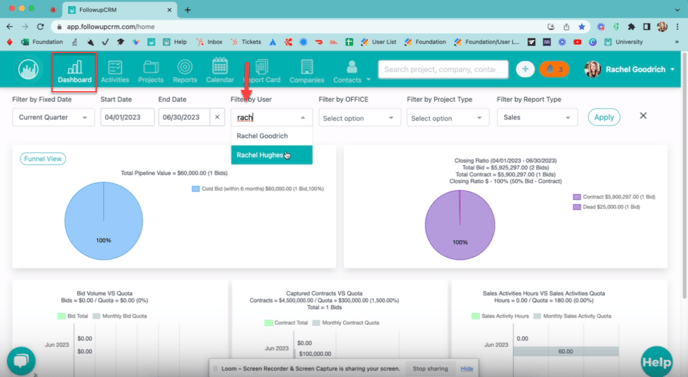Apply the selected filters

click(604, 117)
